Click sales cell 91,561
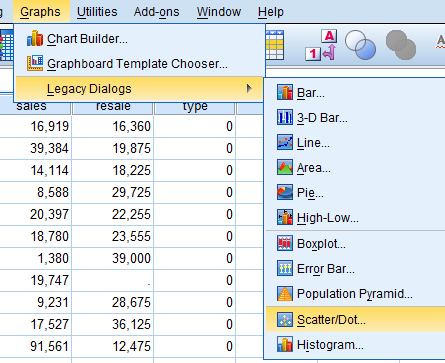 [x=35, y=346]
